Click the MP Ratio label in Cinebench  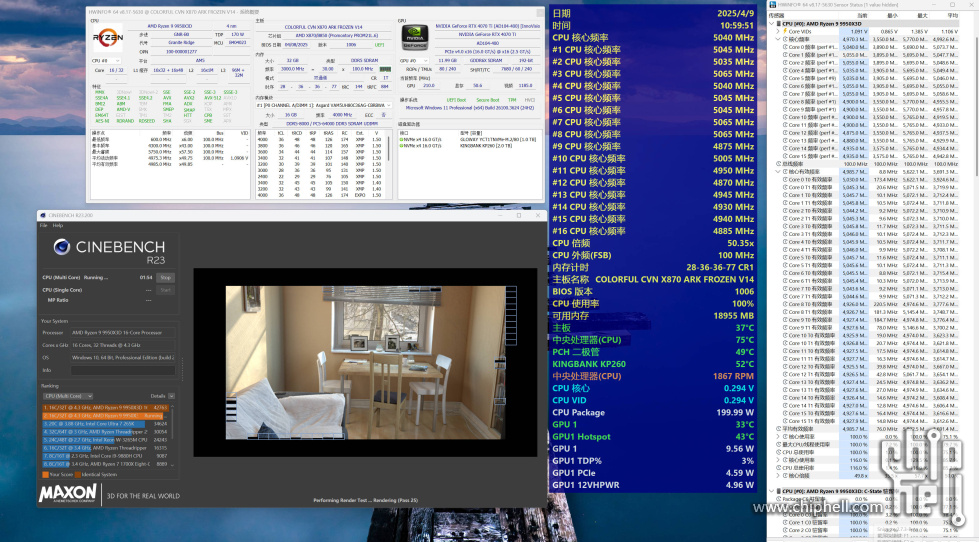tap(58, 300)
